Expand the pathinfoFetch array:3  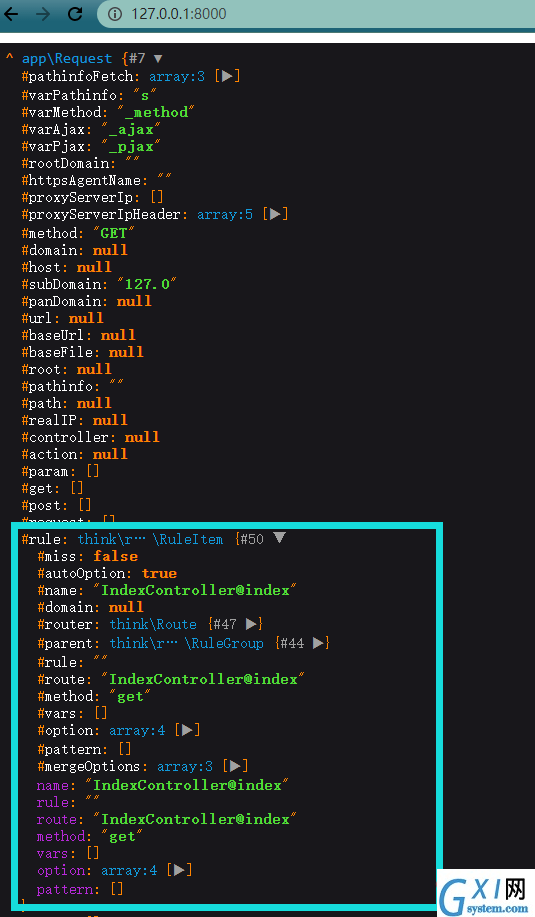227,76
